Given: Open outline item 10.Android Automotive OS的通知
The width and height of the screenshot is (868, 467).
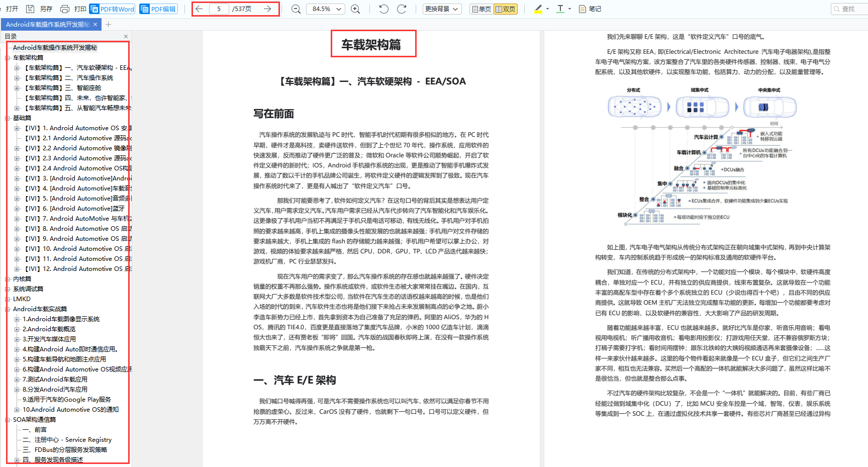Looking at the screenshot, I should coord(70,410).
